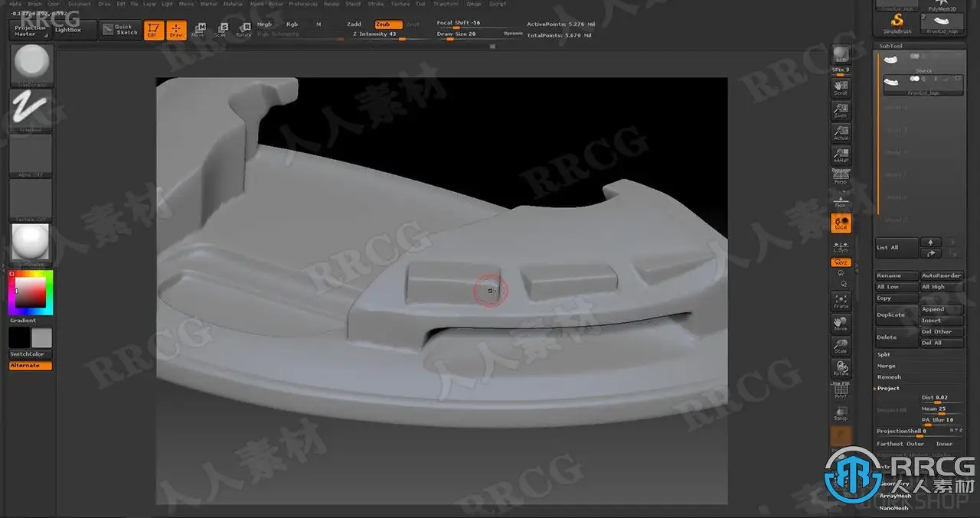The width and height of the screenshot is (980, 518).
Task: Expand the Split section
Action: pyautogui.click(x=884, y=354)
